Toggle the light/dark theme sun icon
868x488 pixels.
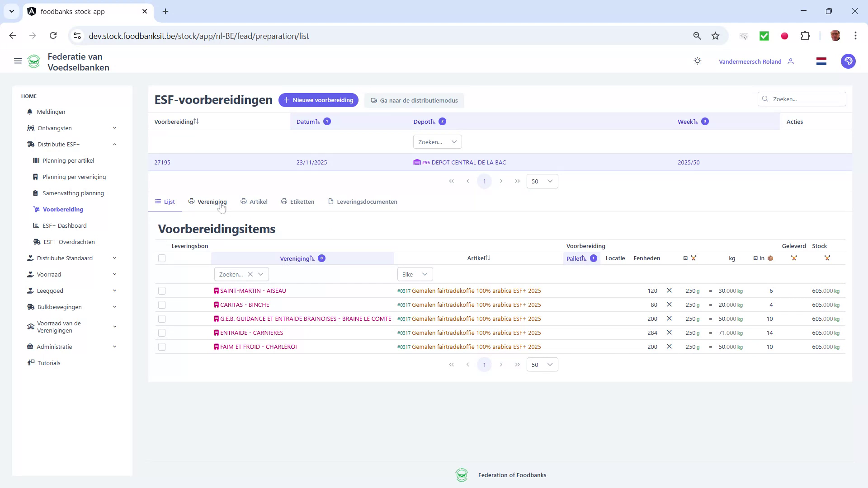click(698, 61)
